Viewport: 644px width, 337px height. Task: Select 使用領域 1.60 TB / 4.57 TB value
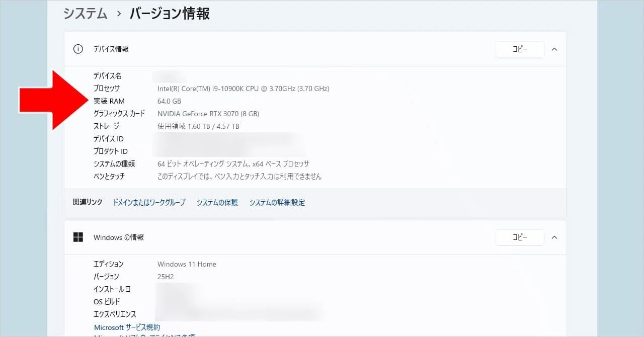tap(198, 126)
